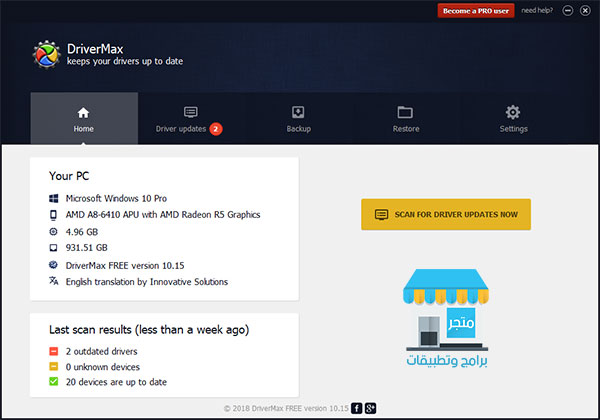Click the processor icon beside AMD A8-6410
600x420 pixels.
pos(54,215)
